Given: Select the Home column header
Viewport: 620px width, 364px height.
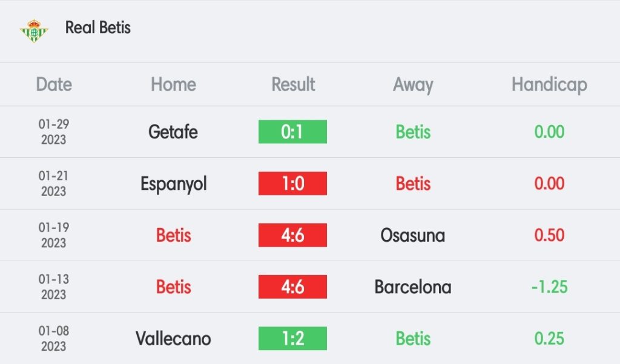Looking at the screenshot, I should click(x=173, y=84).
